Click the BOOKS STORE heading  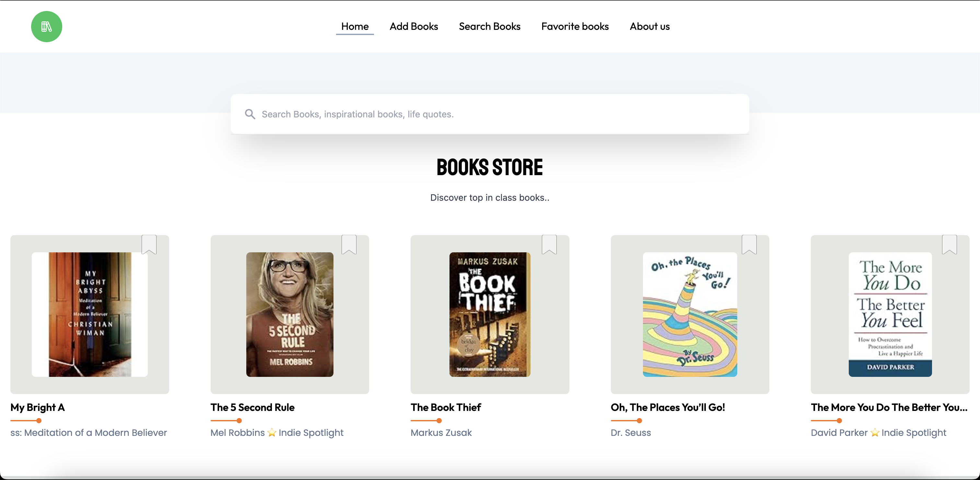(490, 167)
